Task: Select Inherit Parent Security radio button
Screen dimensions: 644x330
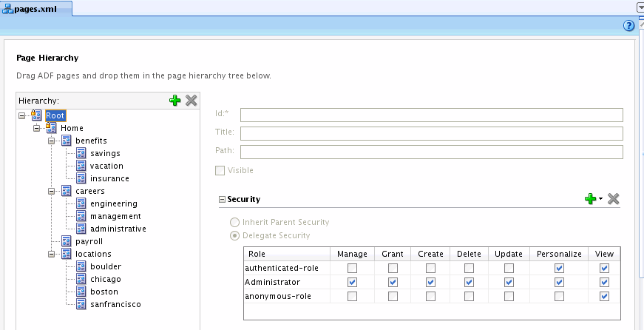Action: click(x=234, y=222)
